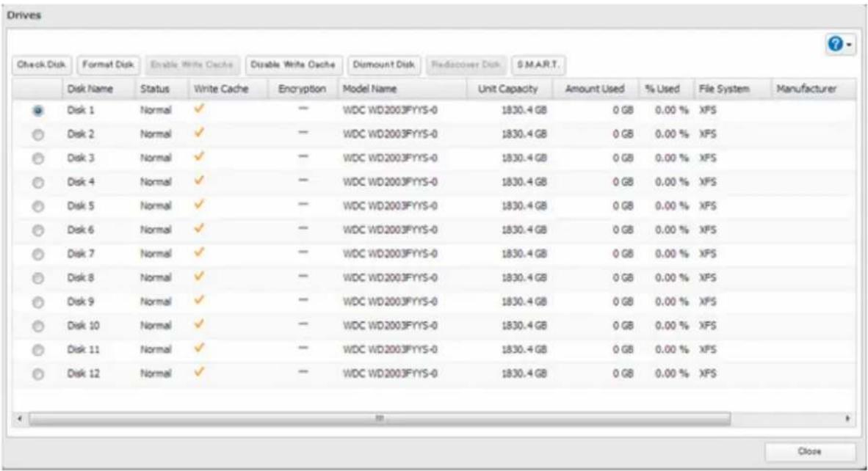Click the Normal status of Disk 3
This screenshot has height=471, width=868.
coord(156,158)
